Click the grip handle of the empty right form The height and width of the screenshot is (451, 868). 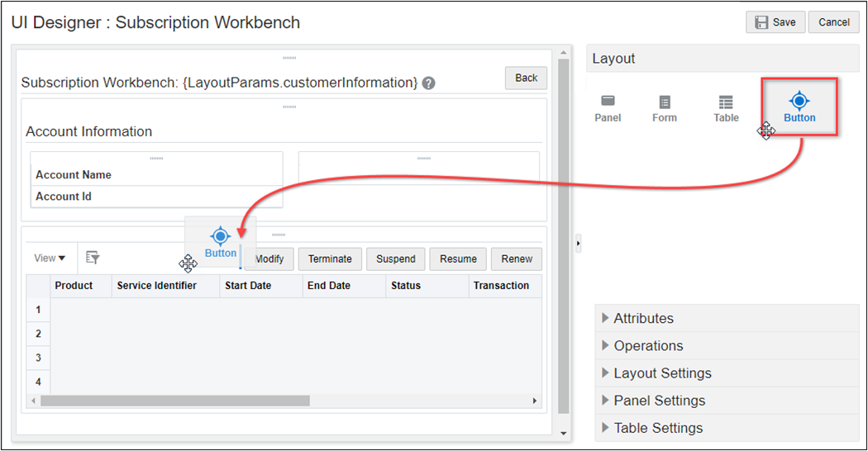pyautogui.click(x=424, y=159)
